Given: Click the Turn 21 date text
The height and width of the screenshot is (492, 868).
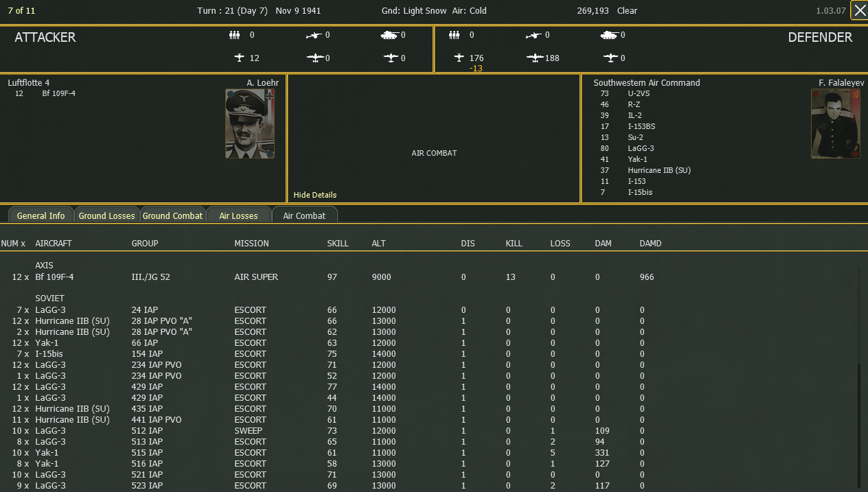Looking at the screenshot, I should [259, 11].
